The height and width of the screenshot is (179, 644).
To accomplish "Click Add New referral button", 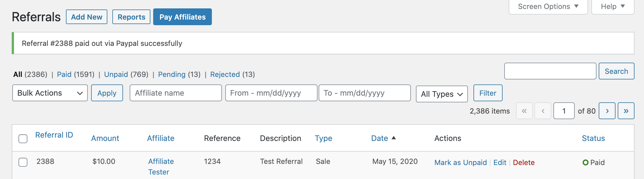I will [x=87, y=17].
